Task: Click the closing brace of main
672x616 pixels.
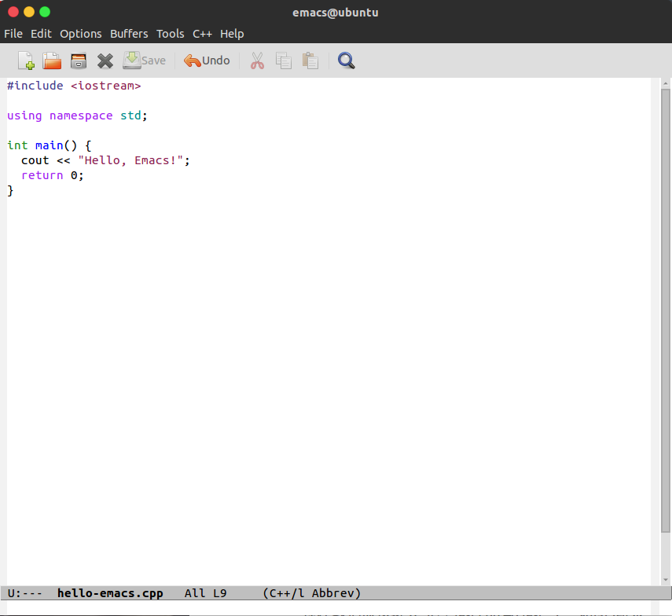Action: tap(10, 190)
